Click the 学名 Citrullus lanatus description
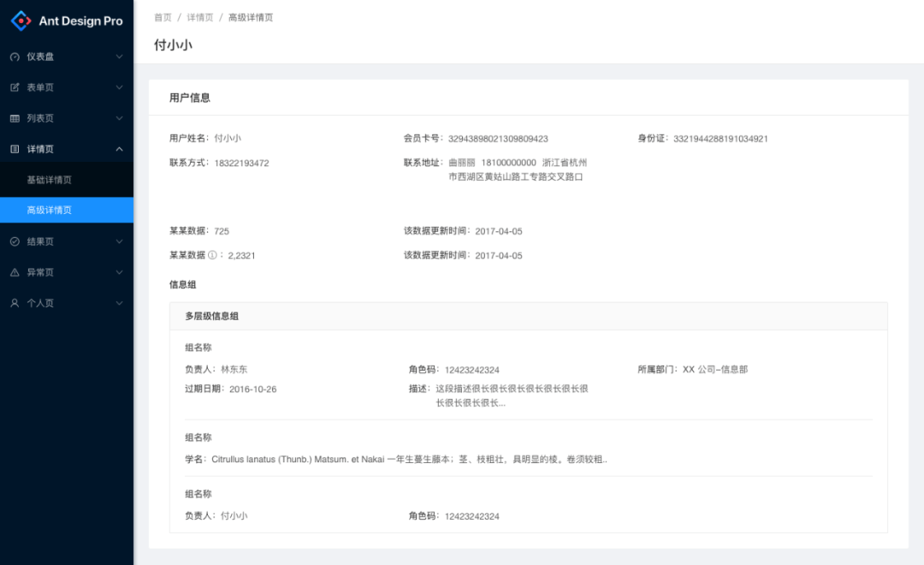Viewport: 924px width, 565px height. [409, 460]
